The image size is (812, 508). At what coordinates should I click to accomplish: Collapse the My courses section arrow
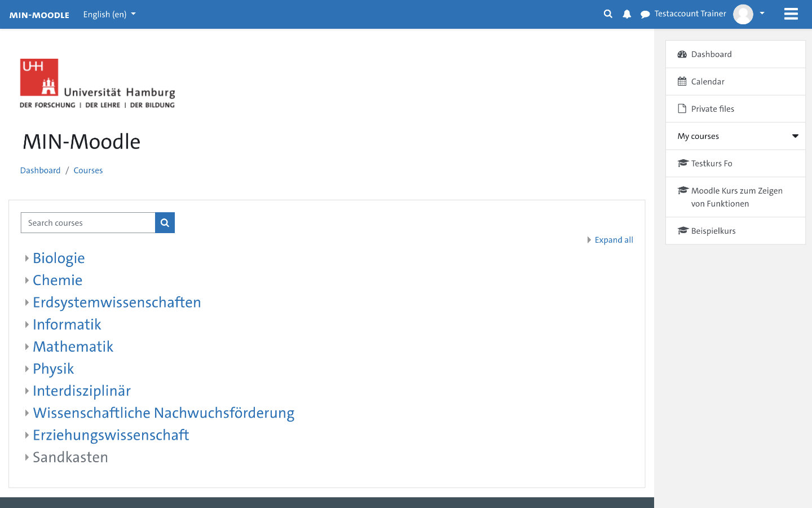(x=795, y=136)
